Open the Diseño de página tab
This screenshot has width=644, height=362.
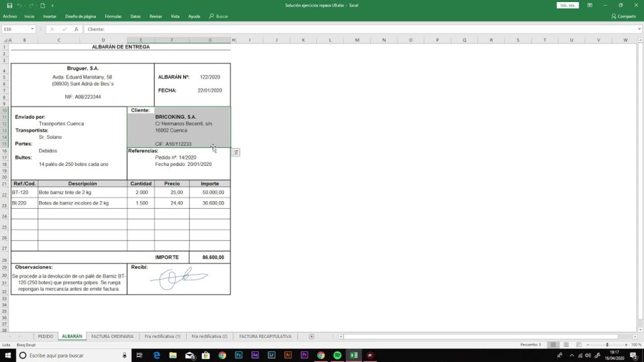(80, 16)
